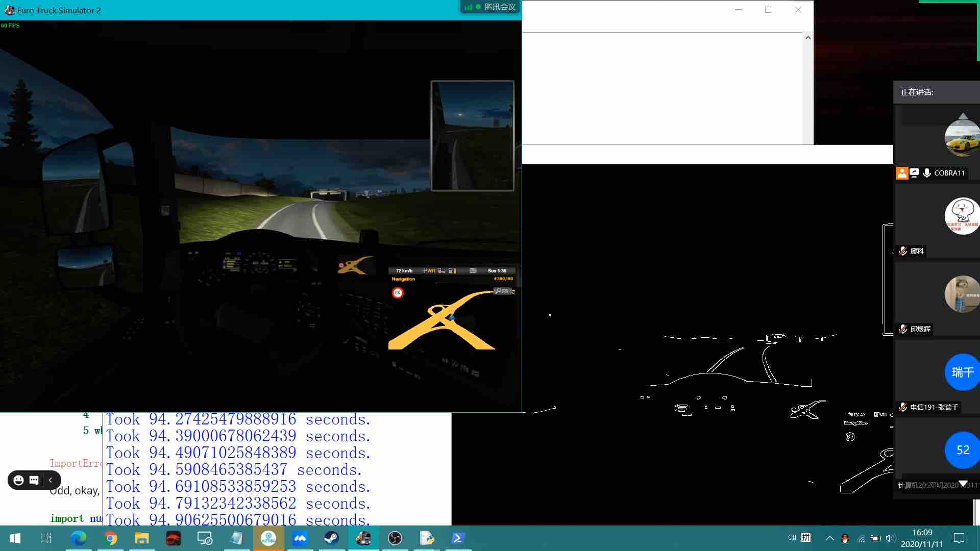980x551 pixels.
Task: Select the 邱煜辉 participant avatar
Action: pos(962,294)
